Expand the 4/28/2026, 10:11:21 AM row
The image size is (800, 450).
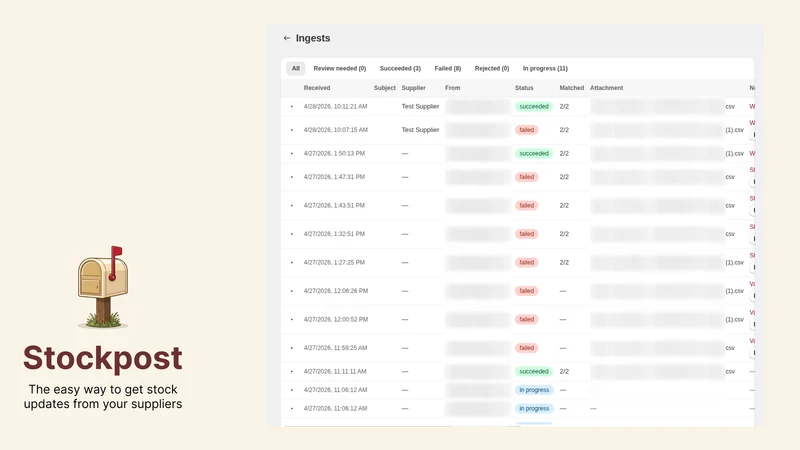tap(292, 107)
